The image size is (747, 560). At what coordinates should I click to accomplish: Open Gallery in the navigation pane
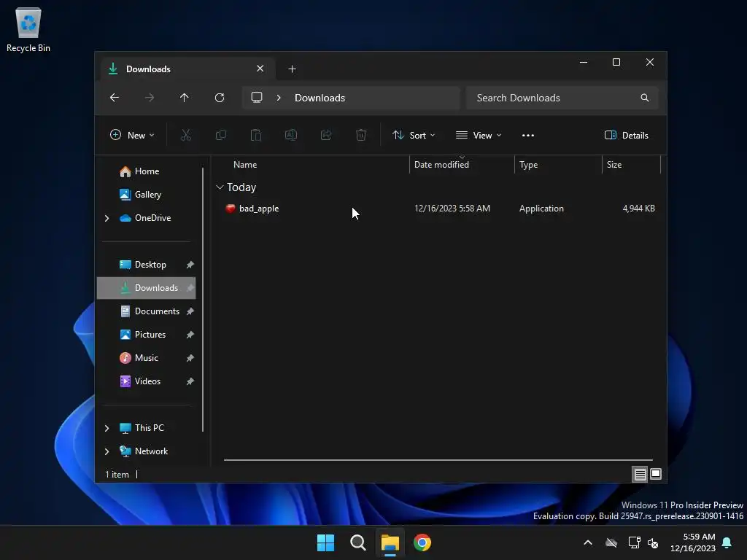click(x=147, y=195)
